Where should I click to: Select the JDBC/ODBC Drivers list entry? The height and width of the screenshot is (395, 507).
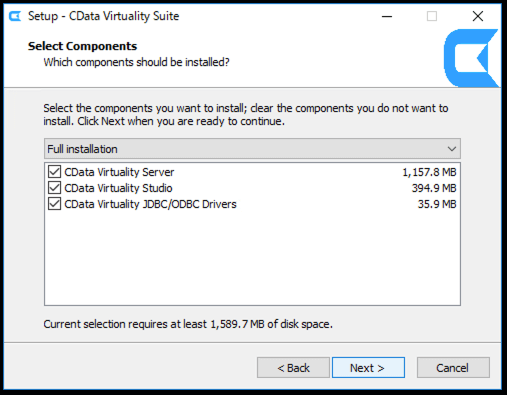[252, 204]
